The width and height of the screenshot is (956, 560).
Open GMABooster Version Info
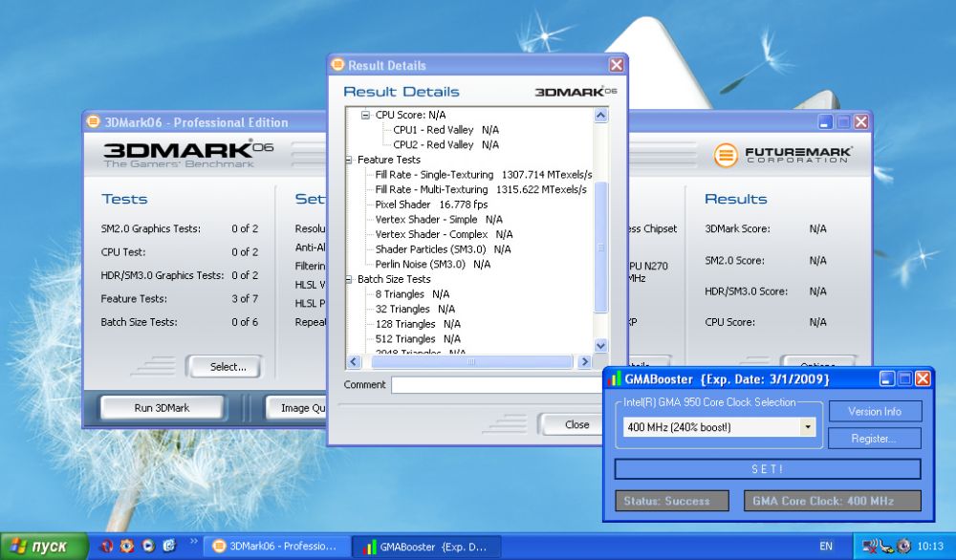coord(875,411)
